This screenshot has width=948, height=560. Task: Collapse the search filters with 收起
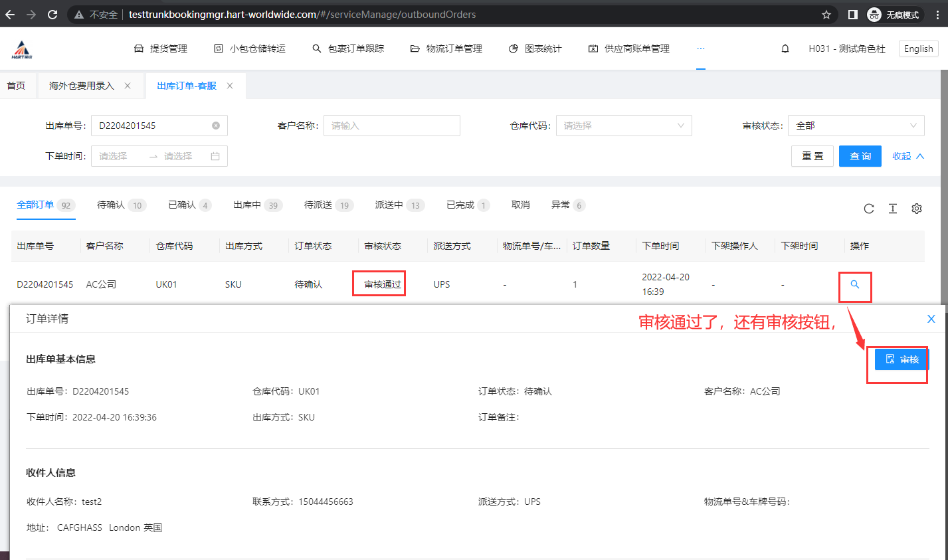907,156
